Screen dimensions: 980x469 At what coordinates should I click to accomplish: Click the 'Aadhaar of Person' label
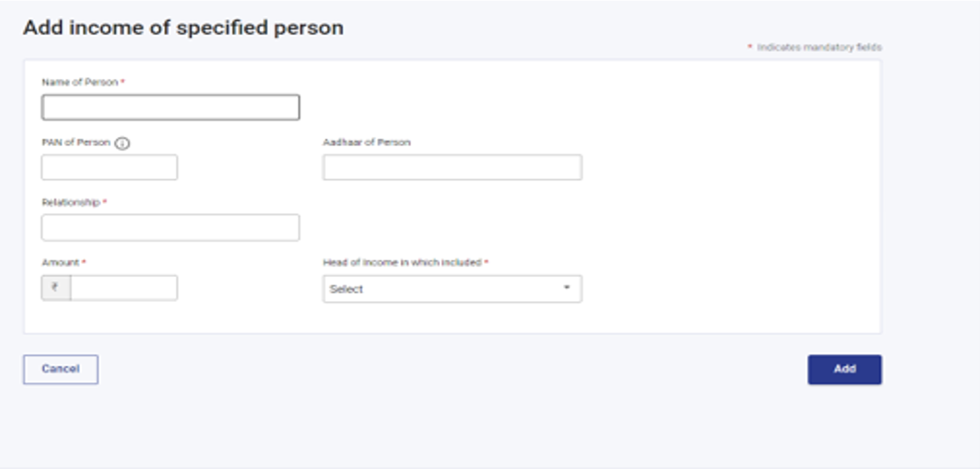(x=366, y=143)
